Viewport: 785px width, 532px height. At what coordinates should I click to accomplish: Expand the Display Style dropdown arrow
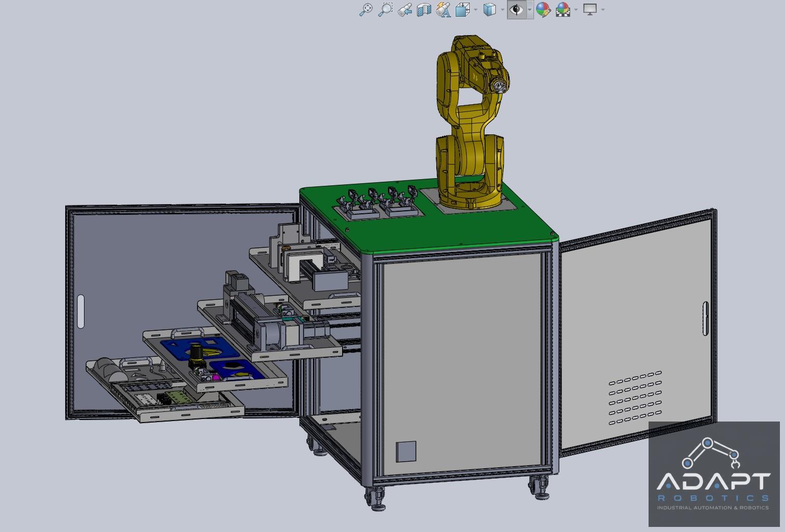coord(502,10)
